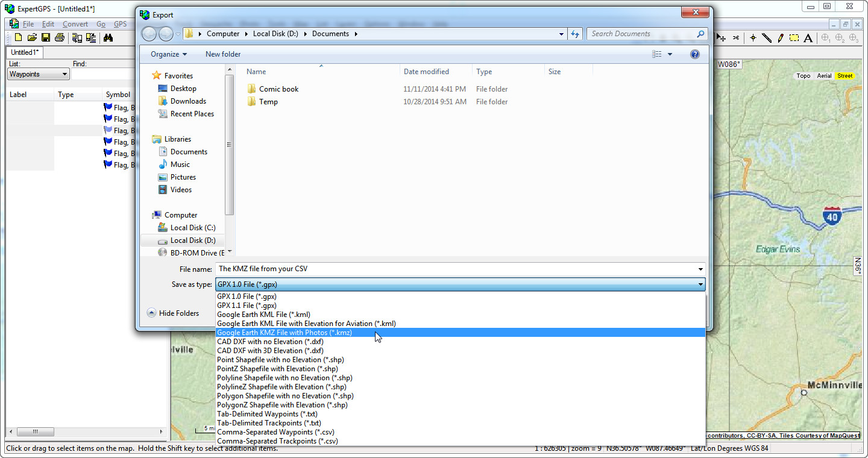
Task: Click the ExpertGPS document icon left of File menu
Action: point(13,24)
